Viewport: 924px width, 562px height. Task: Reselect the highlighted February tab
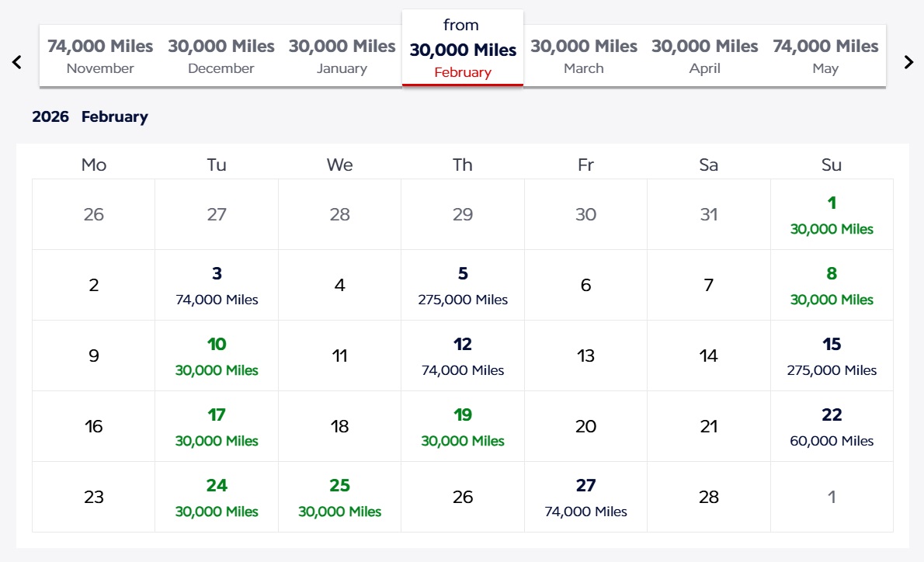[462, 49]
